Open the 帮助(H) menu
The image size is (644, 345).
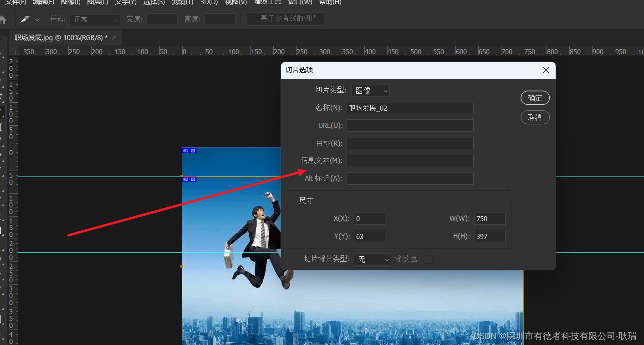pyautogui.click(x=330, y=2)
